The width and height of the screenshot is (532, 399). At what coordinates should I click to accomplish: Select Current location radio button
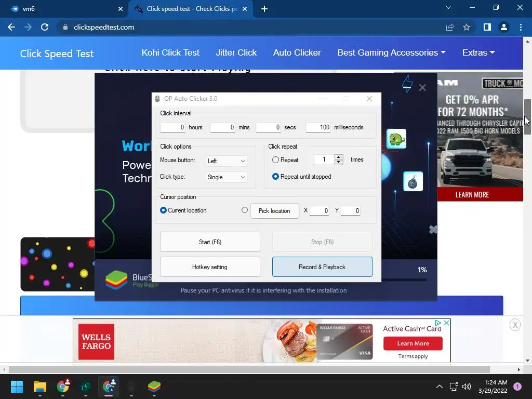pos(163,210)
